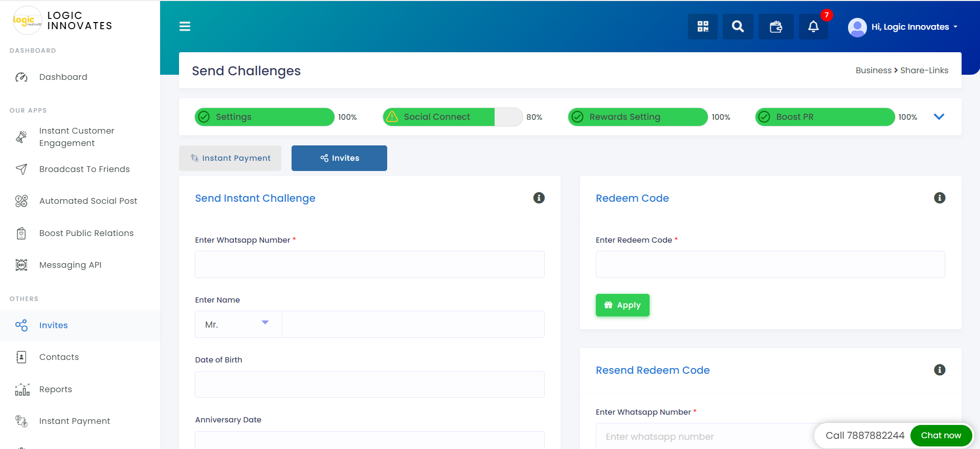This screenshot has width=980, height=449.
Task: Click the Reports chart icon
Action: click(22, 390)
